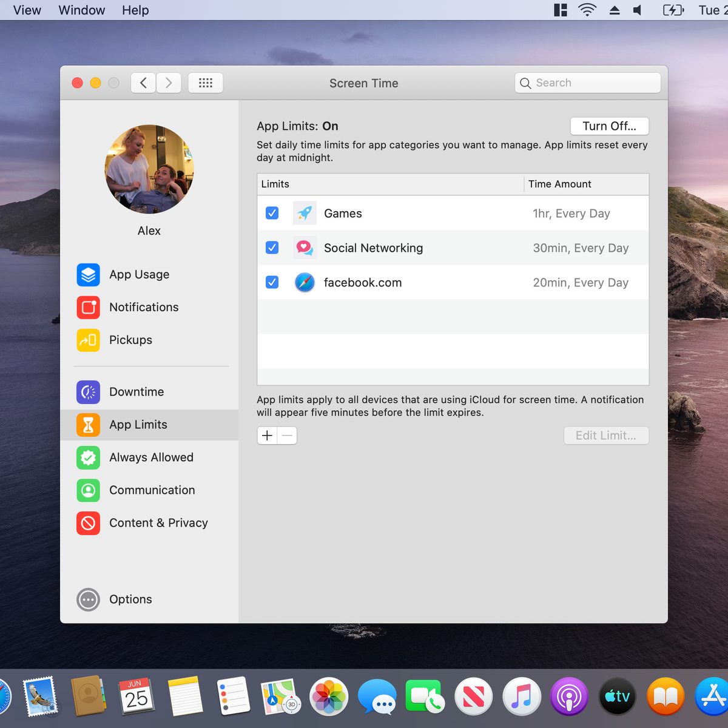Launch Notes from the dock
728x728 pixels.
[x=185, y=696]
